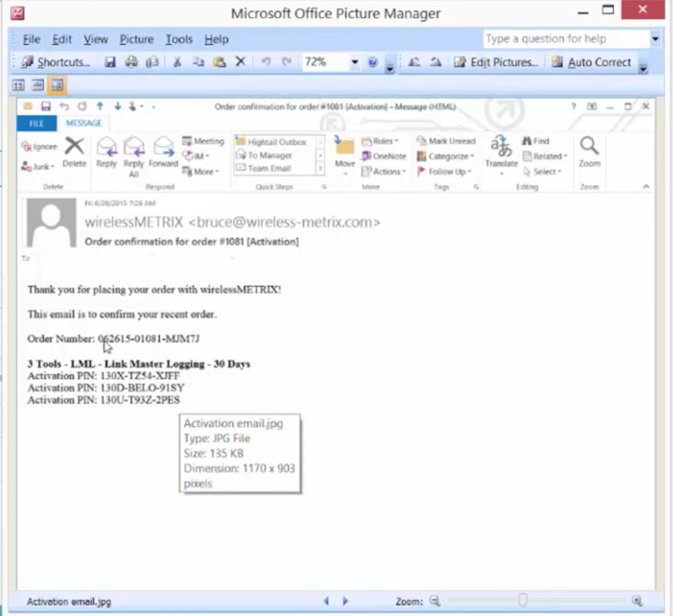Click the Rotate Right icon

click(435, 63)
